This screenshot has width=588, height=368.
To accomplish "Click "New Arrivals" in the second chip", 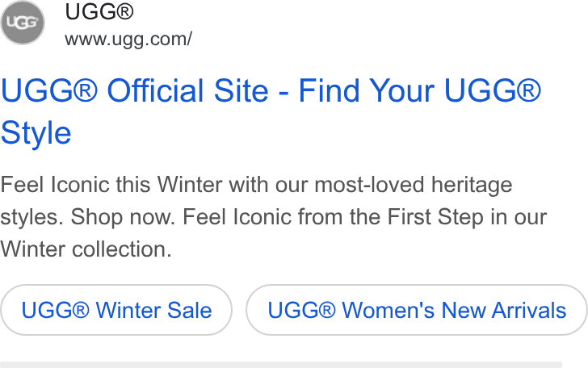I will (x=504, y=310).
